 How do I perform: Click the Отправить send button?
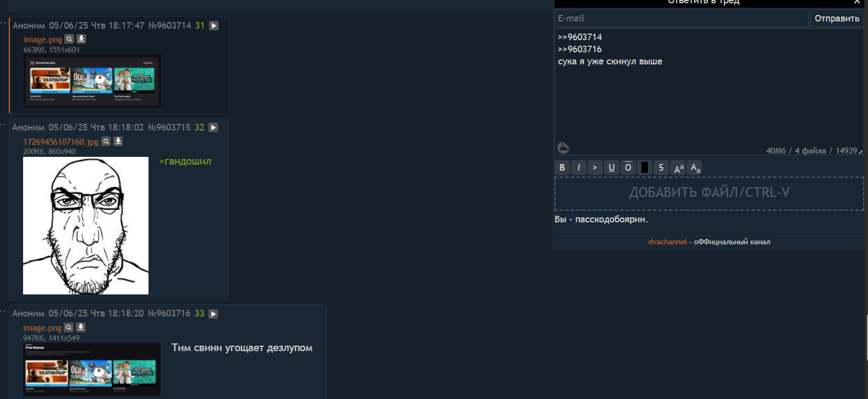837,18
